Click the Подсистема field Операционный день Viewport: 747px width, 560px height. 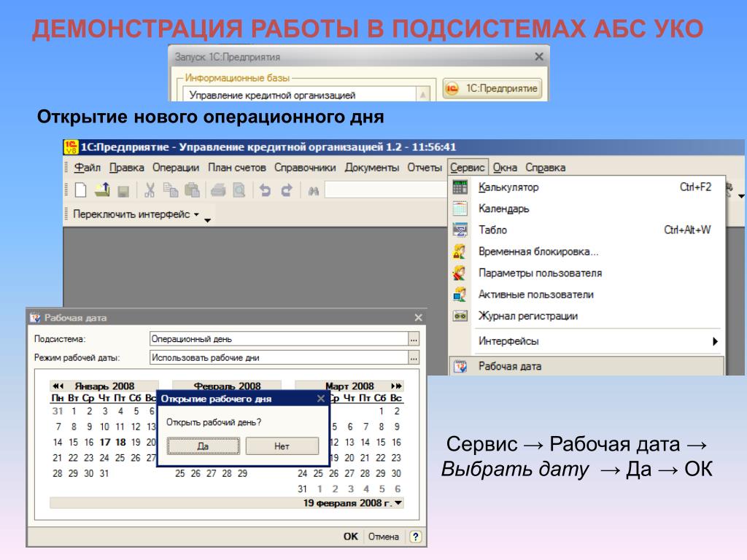[x=279, y=339]
